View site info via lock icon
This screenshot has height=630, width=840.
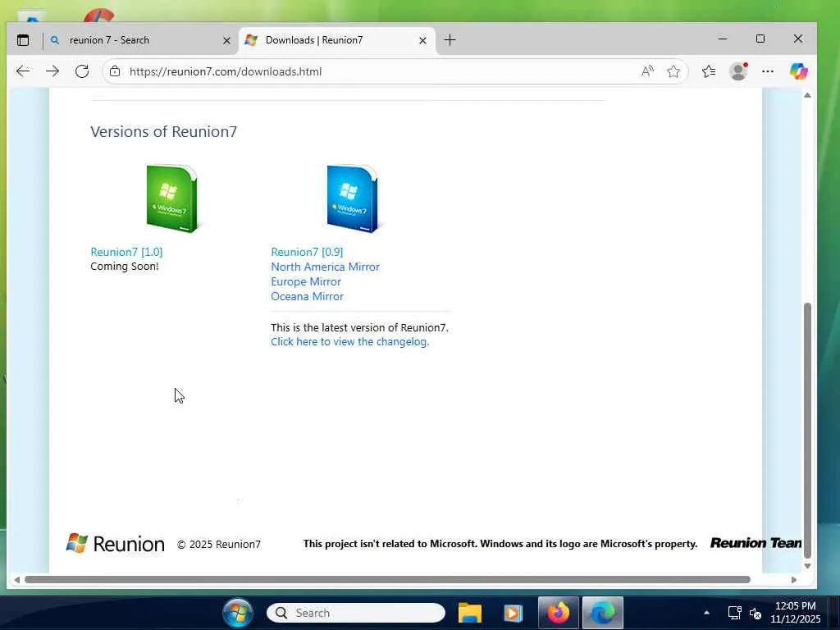pyautogui.click(x=115, y=71)
